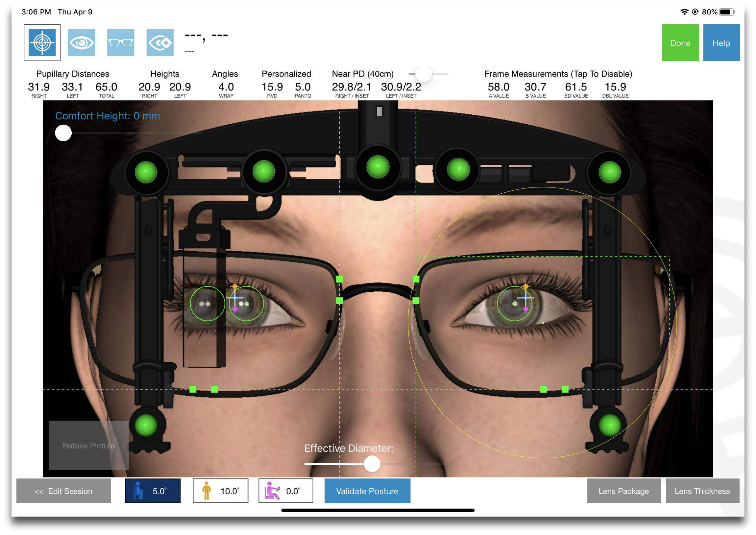Click the Validate Posture button
The width and height of the screenshot is (756, 535).
(367, 491)
